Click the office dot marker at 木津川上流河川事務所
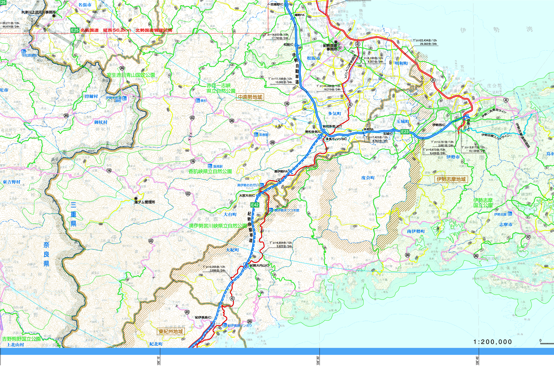This screenshot has width=554, height=392. [54, 16]
